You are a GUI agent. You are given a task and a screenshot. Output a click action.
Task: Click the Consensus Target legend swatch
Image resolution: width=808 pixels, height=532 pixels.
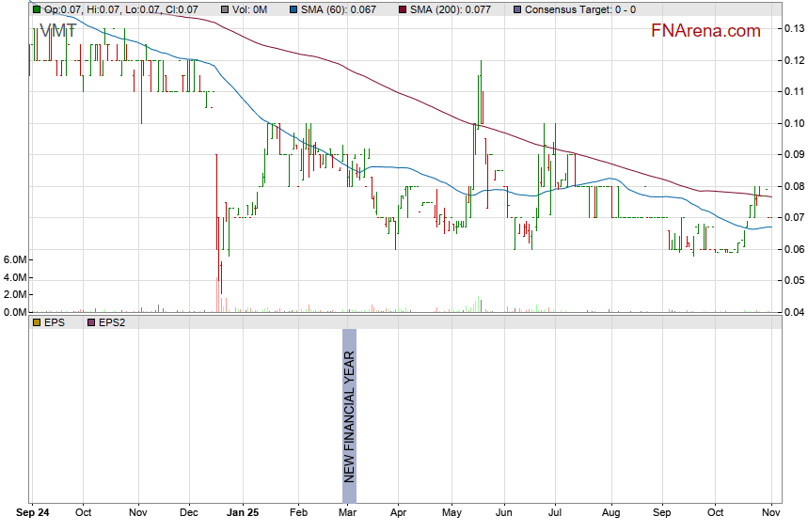pyautogui.click(x=517, y=8)
